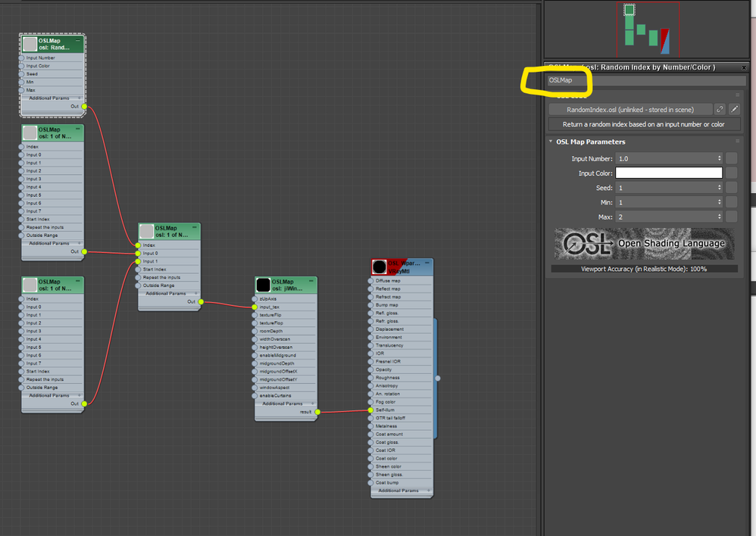
Task: Click the RandomIndex.osl file button
Action: pos(630,110)
